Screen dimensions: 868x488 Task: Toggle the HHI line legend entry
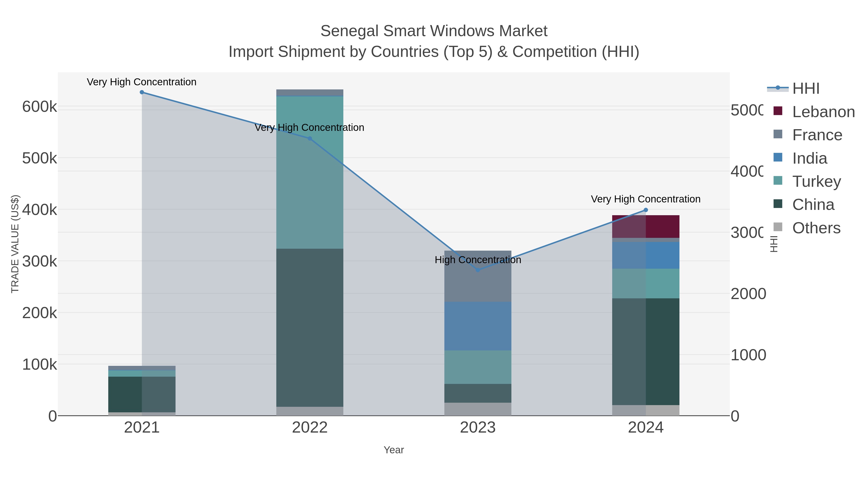(793, 89)
